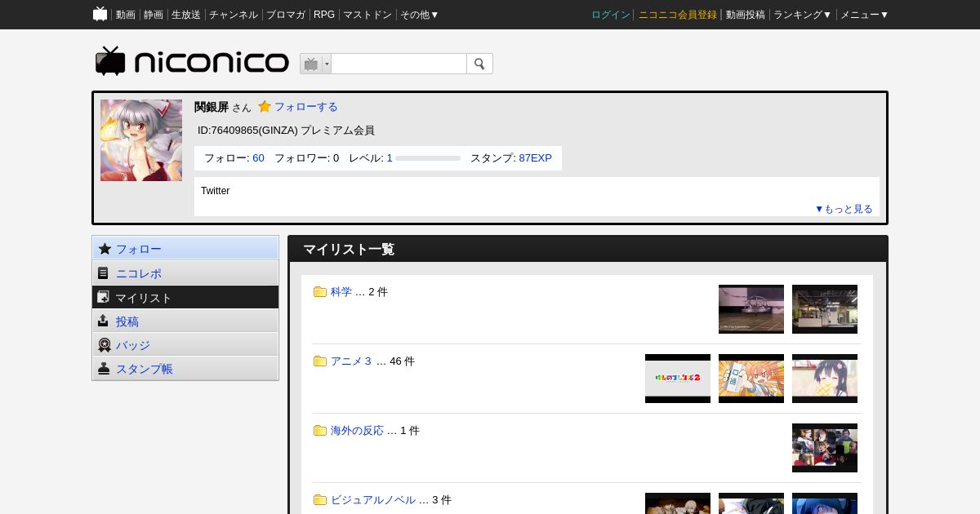Click the level progress bar
This screenshot has height=514, width=980.
click(x=428, y=158)
